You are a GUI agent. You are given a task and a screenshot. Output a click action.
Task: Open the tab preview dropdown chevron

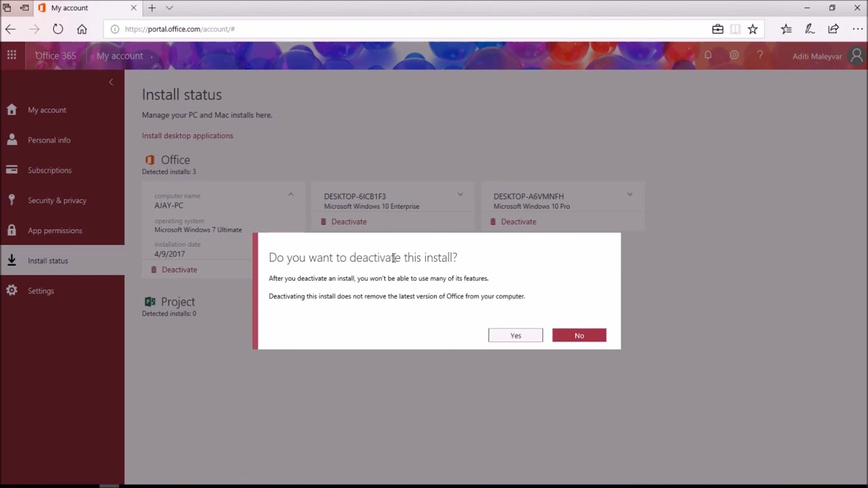(170, 8)
